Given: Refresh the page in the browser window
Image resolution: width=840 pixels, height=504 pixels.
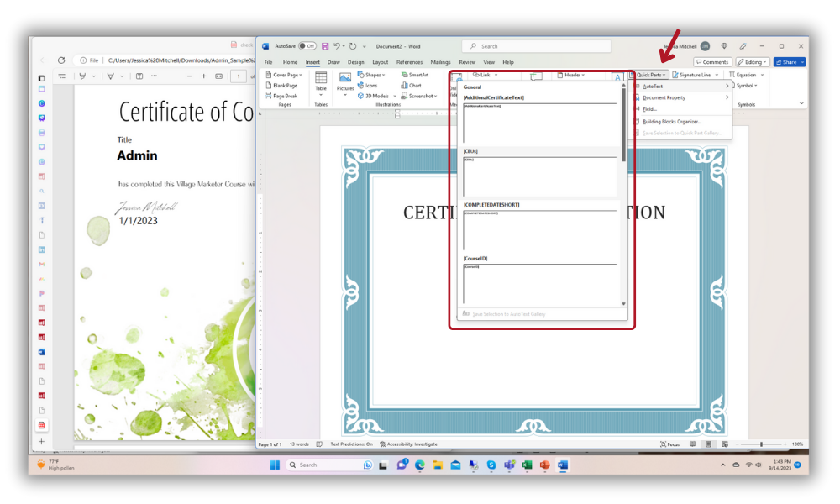Looking at the screenshot, I should click(61, 60).
